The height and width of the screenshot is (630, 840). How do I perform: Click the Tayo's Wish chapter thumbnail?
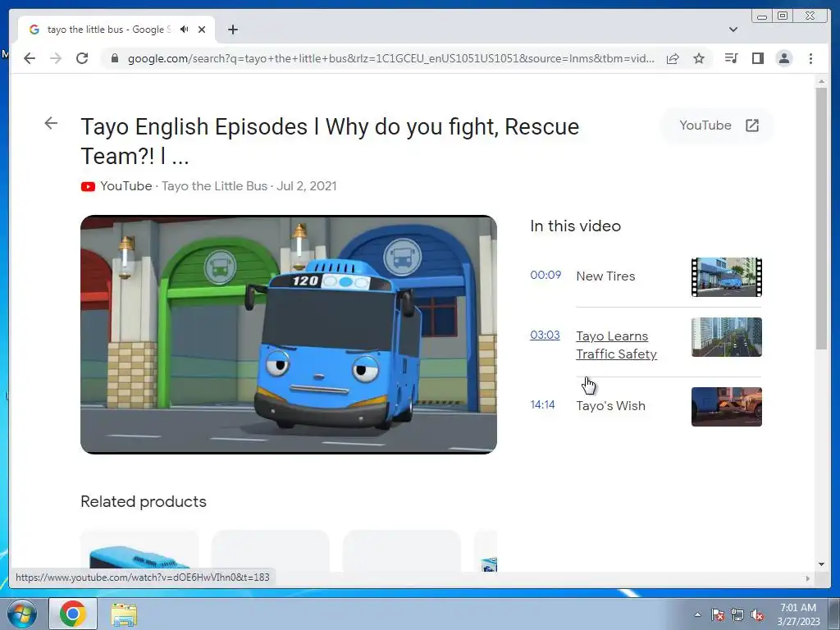pyautogui.click(x=727, y=407)
